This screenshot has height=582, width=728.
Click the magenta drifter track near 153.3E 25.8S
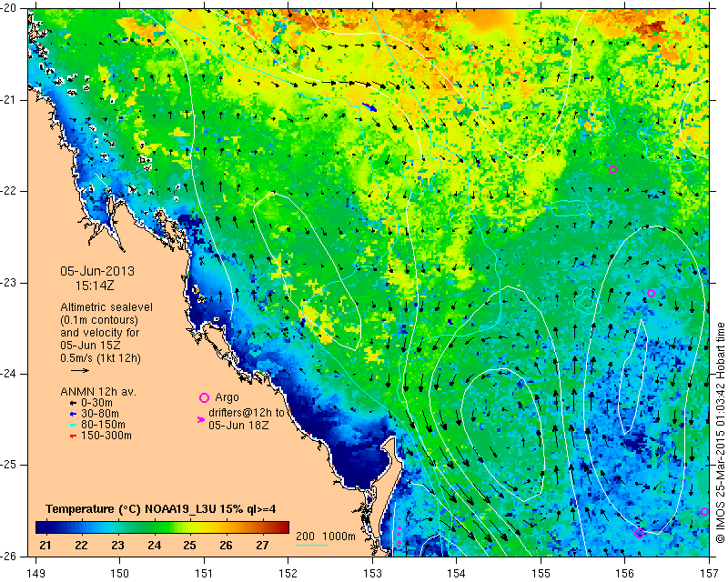point(399,532)
